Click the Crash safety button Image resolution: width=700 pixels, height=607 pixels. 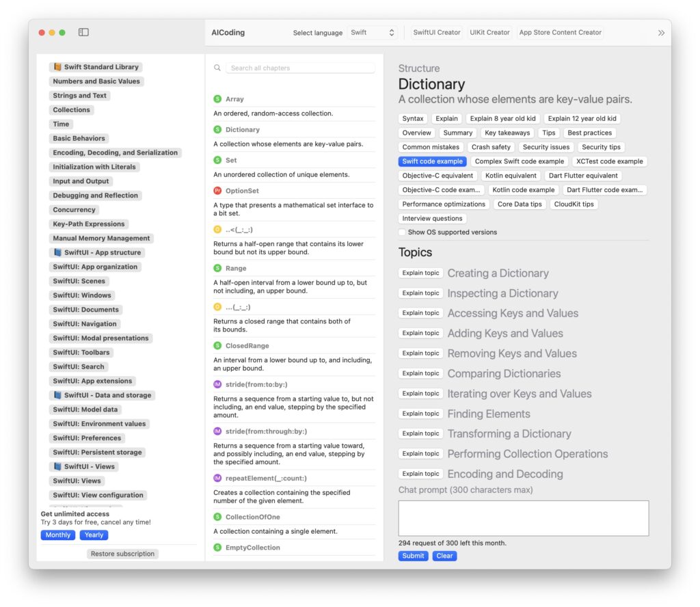click(x=491, y=147)
